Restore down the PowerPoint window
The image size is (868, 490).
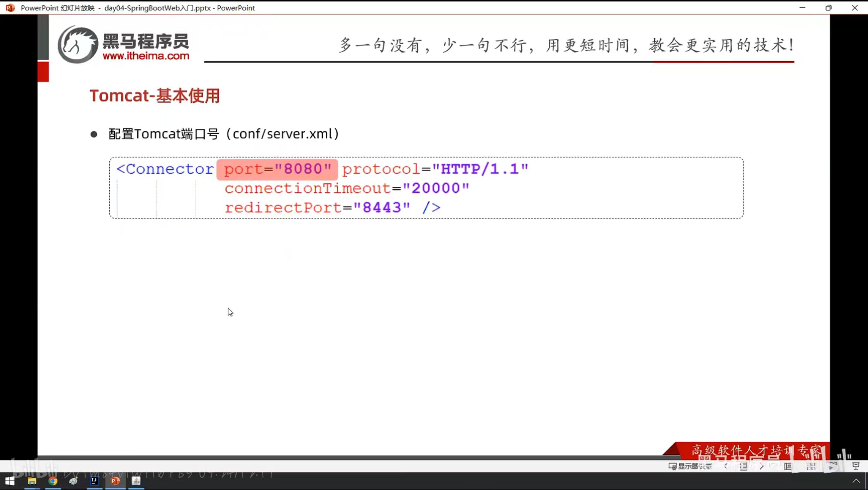point(828,8)
